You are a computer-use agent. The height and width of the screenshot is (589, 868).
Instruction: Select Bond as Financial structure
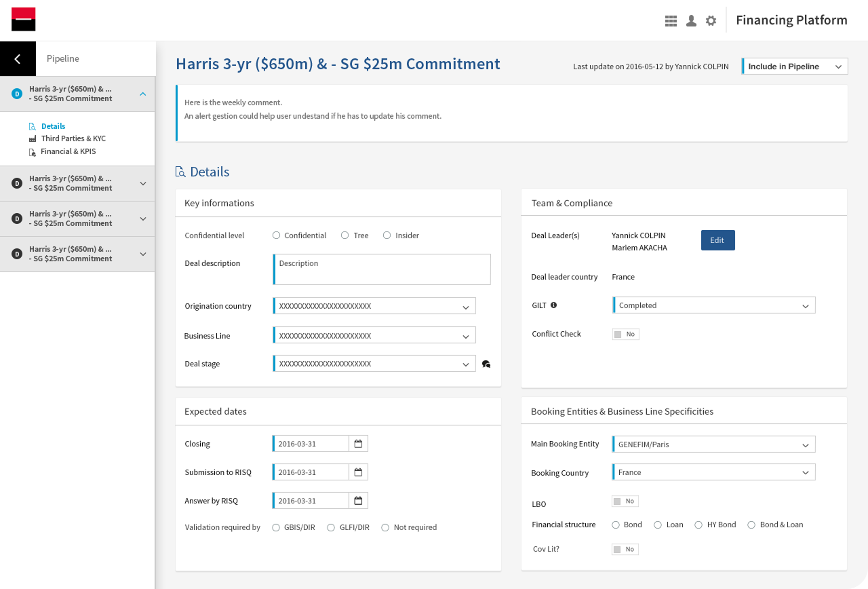tap(616, 525)
